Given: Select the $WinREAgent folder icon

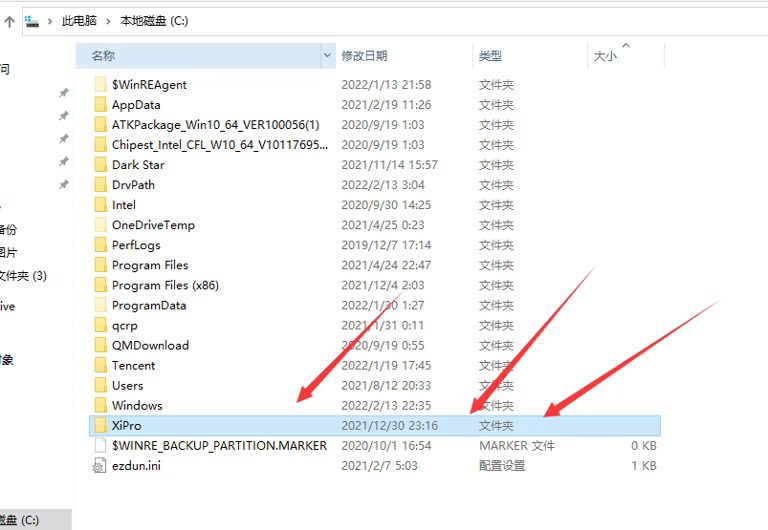Looking at the screenshot, I should pos(100,85).
